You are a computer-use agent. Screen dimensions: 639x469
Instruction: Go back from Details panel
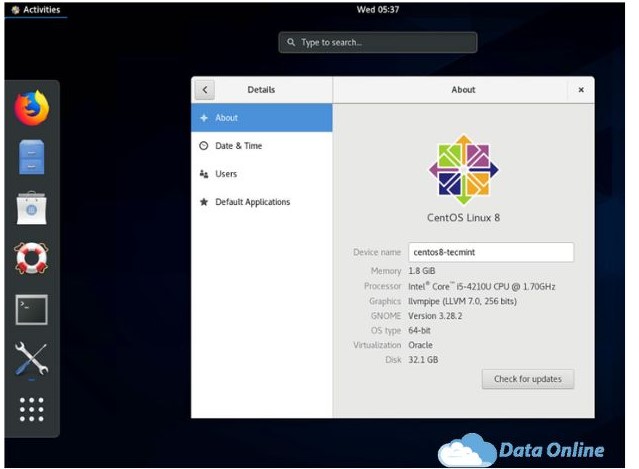pos(205,90)
